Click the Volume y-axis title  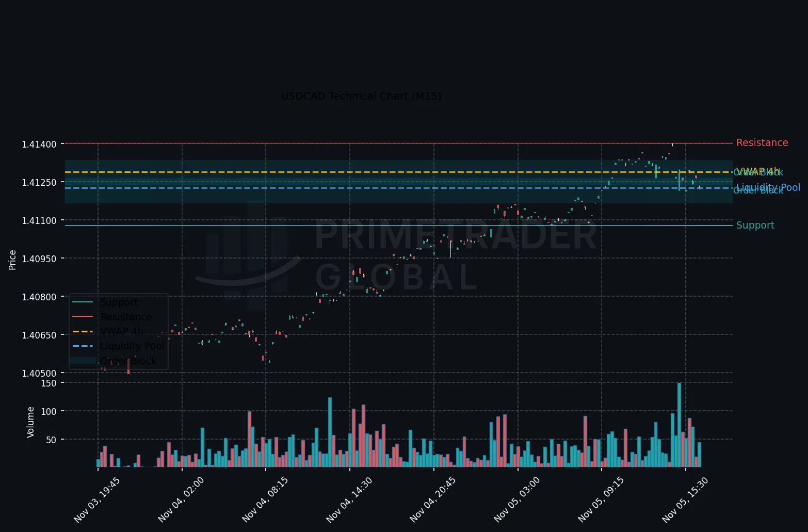point(30,422)
